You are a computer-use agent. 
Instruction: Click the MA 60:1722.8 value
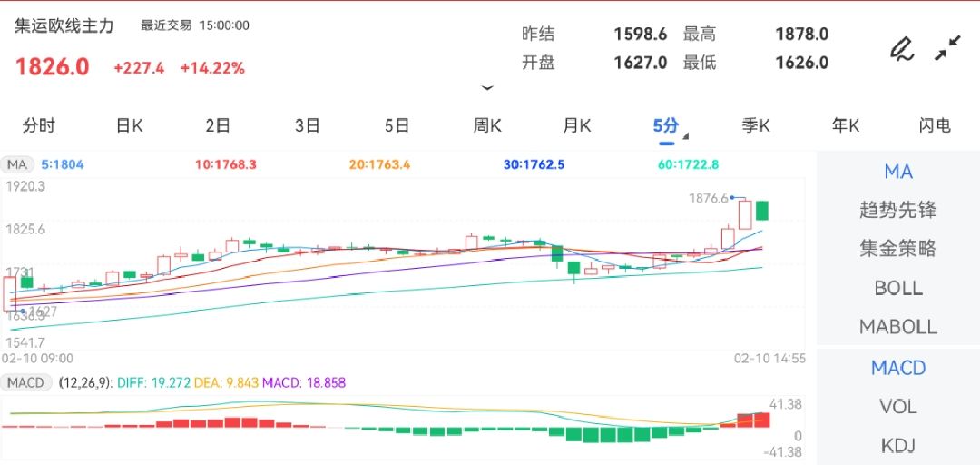coord(688,165)
